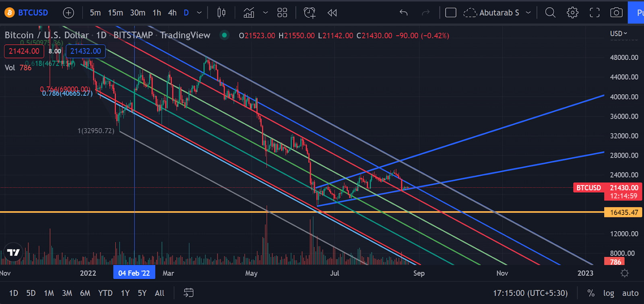Expand the Abutarab S layout dropdown
644x304 pixels.
click(528, 13)
